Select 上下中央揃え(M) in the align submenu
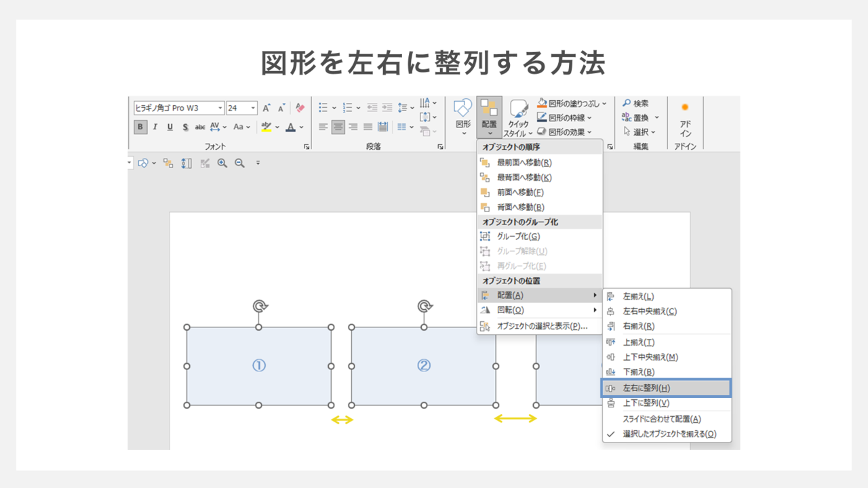Viewport: 868px width, 488px height. tap(667, 357)
